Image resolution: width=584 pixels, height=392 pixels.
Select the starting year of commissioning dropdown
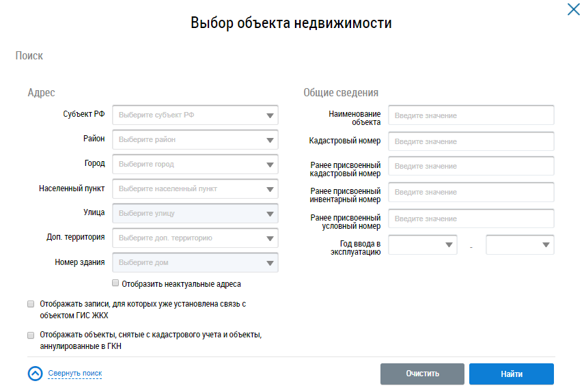pyautogui.click(x=423, y=245)
